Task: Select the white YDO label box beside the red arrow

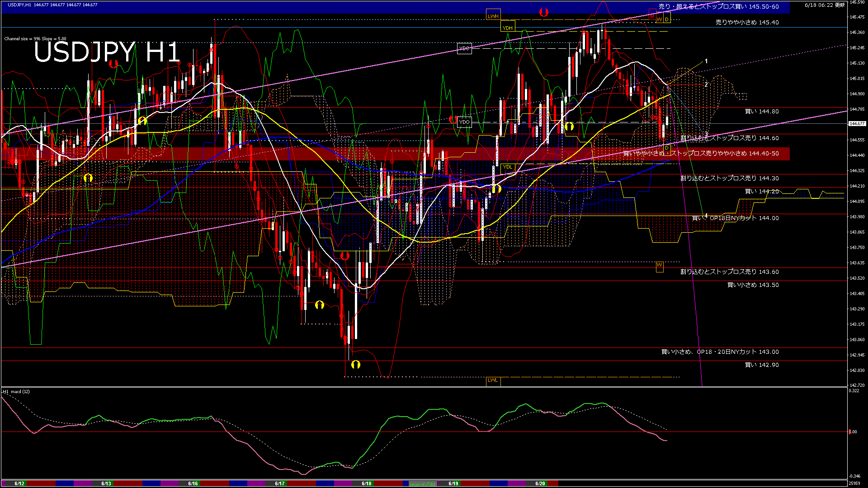Action: 464,122
